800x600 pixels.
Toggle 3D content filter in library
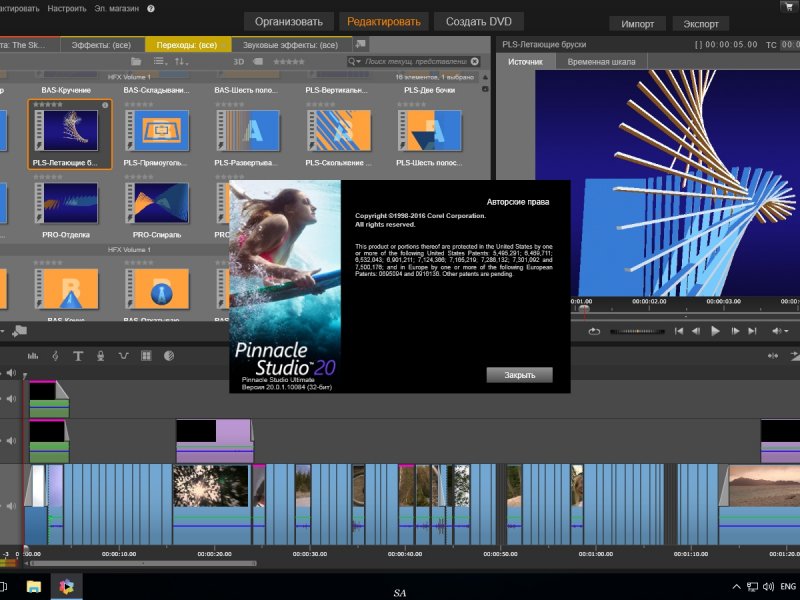[239, 62]
